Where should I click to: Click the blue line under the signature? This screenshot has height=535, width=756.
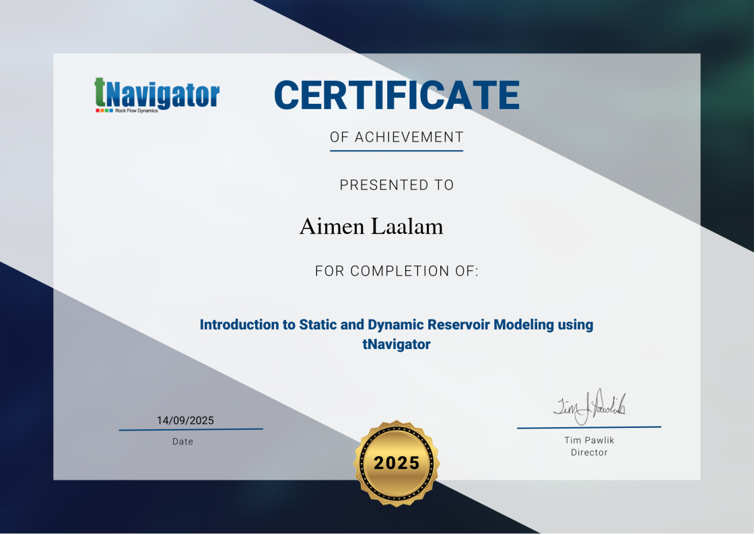[x=589, y=427]
